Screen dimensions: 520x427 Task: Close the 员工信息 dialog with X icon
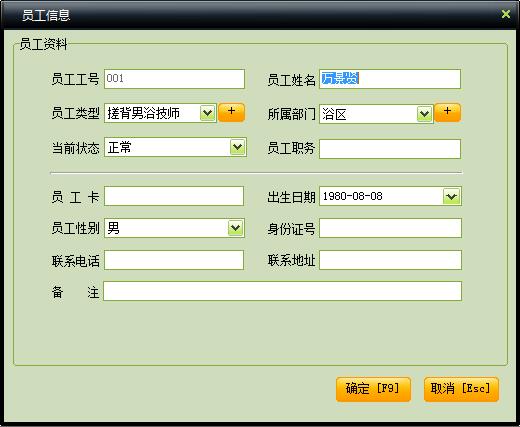(506, 14)
